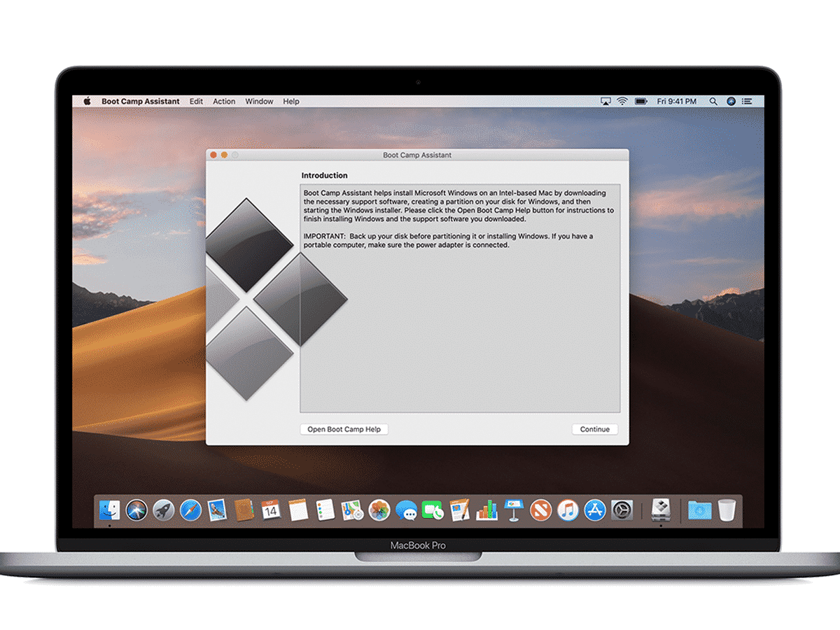
Task: Open Notes app in the Dock
Action: point(298,510)
